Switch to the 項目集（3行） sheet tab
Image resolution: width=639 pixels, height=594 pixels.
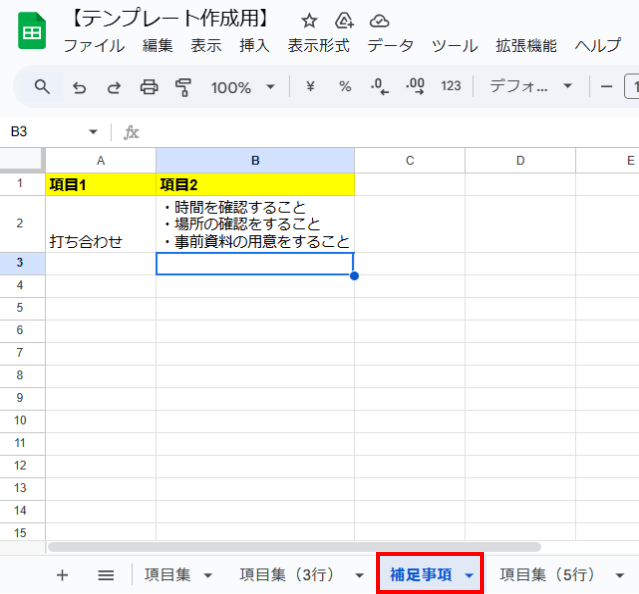click(286, 574)
